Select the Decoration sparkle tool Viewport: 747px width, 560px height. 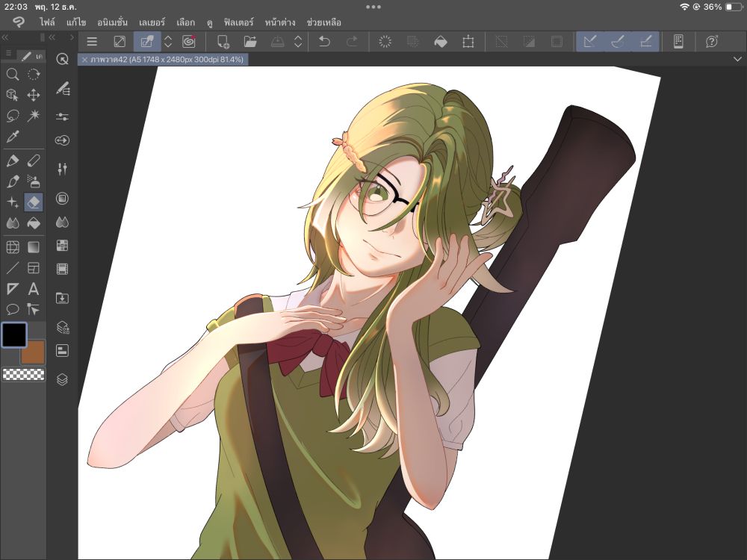[x=13, y=202]
